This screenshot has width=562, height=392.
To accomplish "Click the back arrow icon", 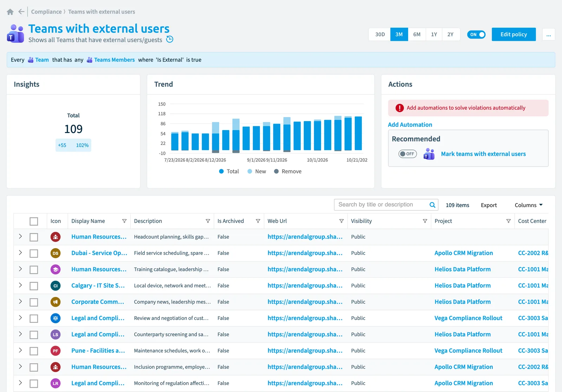I will (21, 12).
